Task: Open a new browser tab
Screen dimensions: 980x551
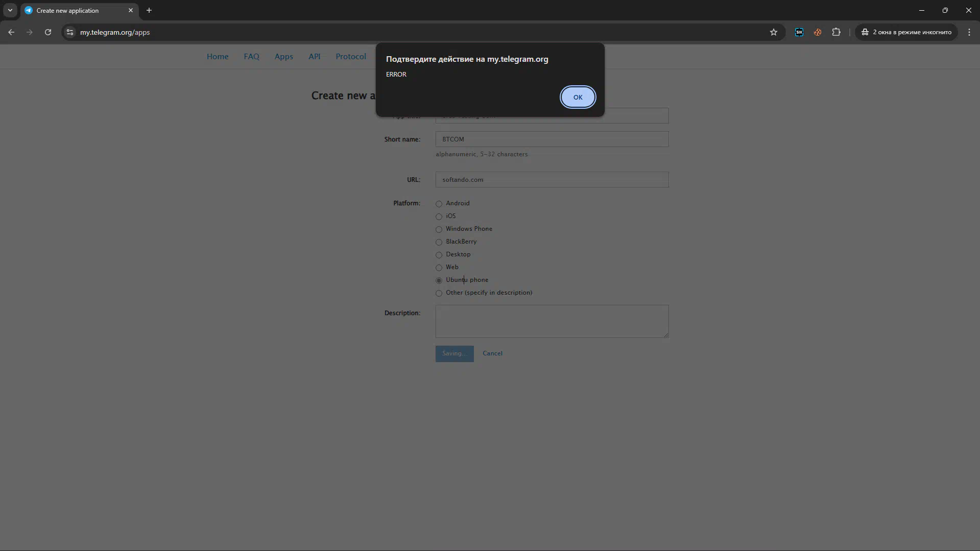Action: click(x=149, y=10)
